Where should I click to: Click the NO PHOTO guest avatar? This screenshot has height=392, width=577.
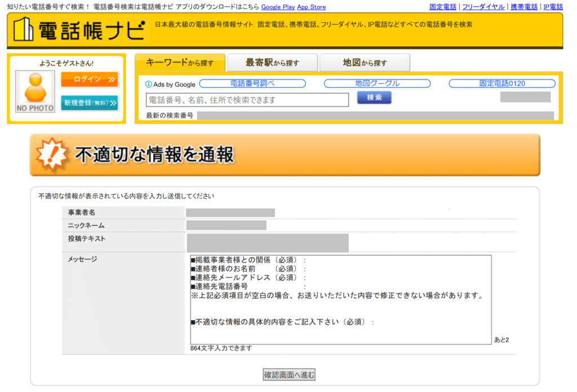(x=35, y=91)
